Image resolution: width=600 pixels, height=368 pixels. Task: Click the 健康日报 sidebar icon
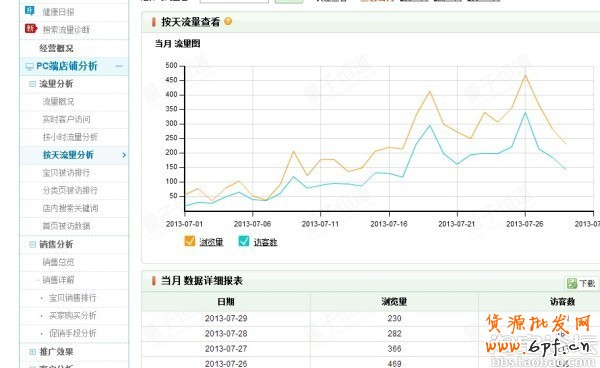coord(29,11)
